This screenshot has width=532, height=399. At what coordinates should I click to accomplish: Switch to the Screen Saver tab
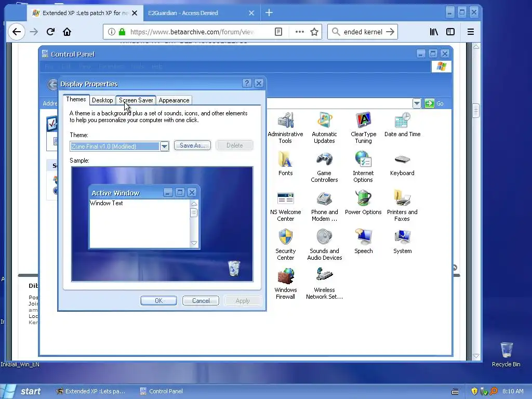point(136,100)
